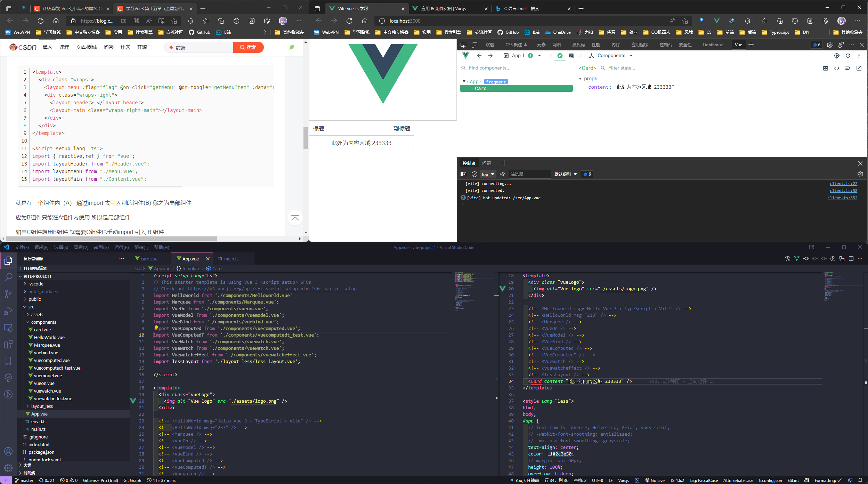
Task: Open Source Control view in VS Code
Action: (8, 294)
